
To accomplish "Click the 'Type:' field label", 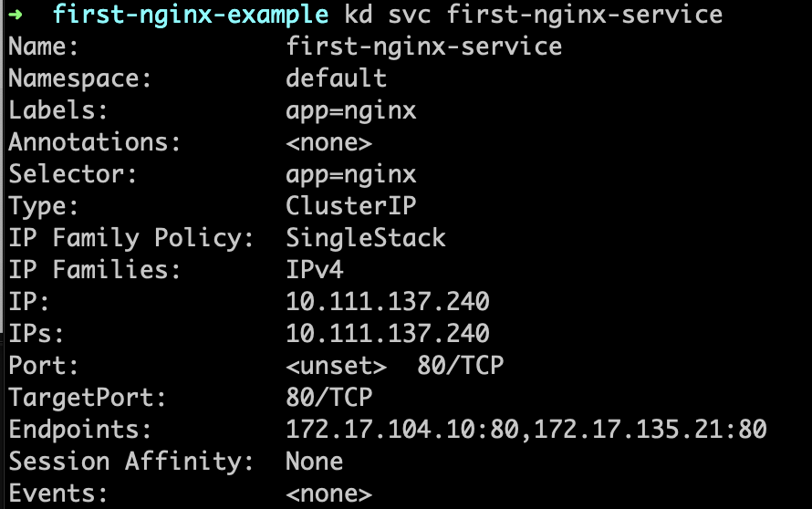I will coord(44,207).
